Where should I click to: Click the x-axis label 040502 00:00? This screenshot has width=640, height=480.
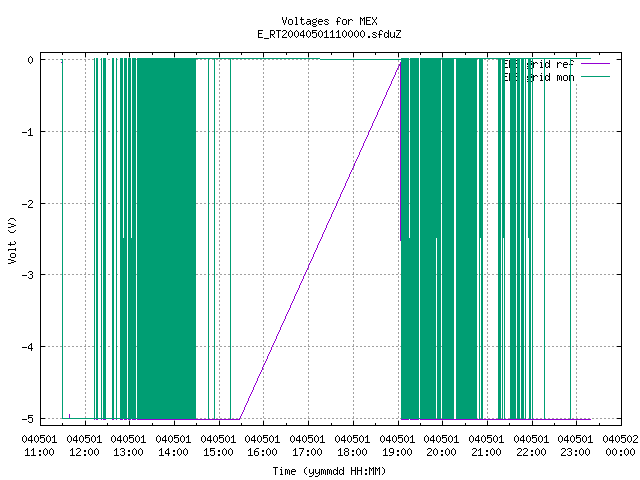coord(620,446)
